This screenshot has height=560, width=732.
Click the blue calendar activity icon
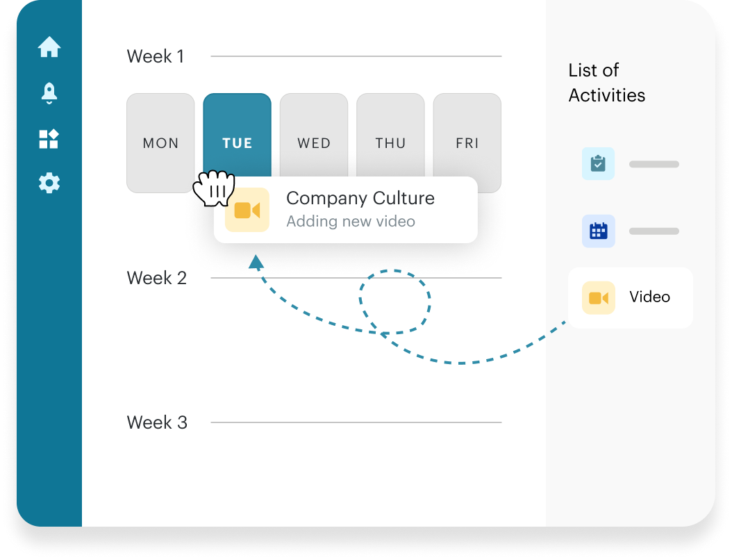click(x=598, y=231)
